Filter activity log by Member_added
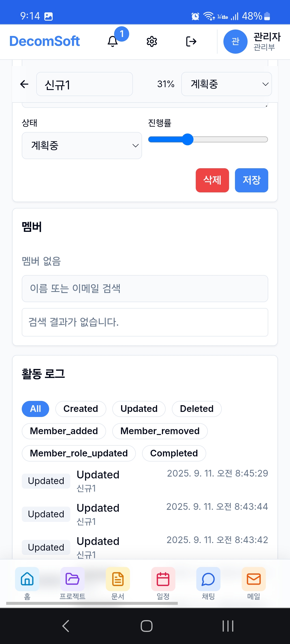The height and width of the screenshot is (644, 290). point(64,431)
